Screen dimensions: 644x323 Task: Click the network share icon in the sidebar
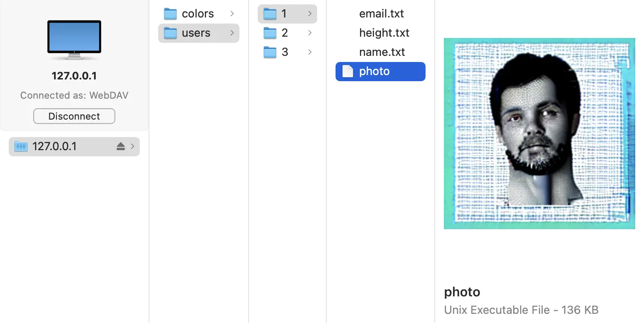click(x=21, y=147)
